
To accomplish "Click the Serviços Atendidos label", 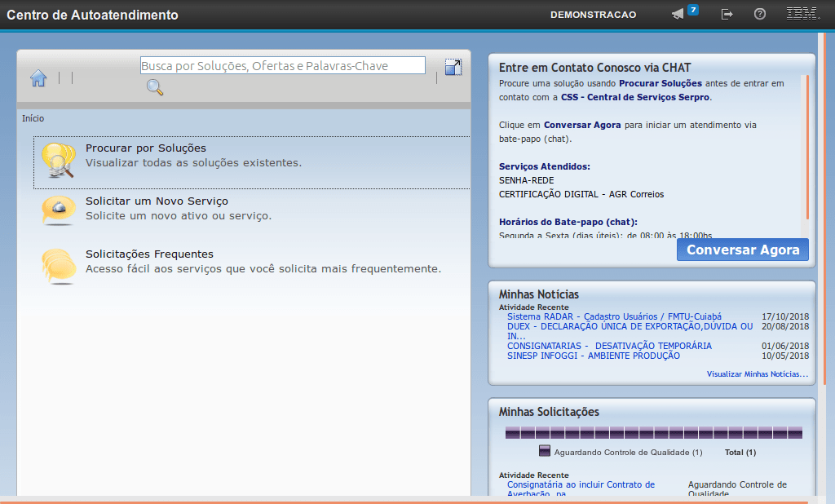I will pos(544,166).
